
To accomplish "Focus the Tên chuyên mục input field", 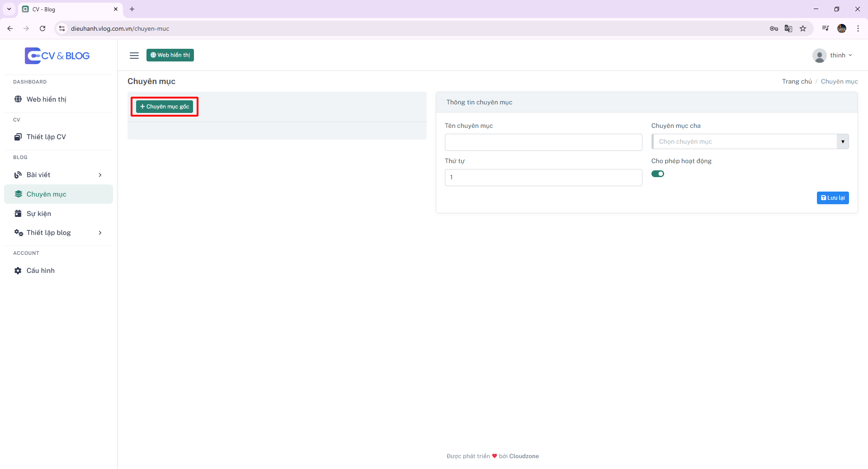I will [543, 142].
